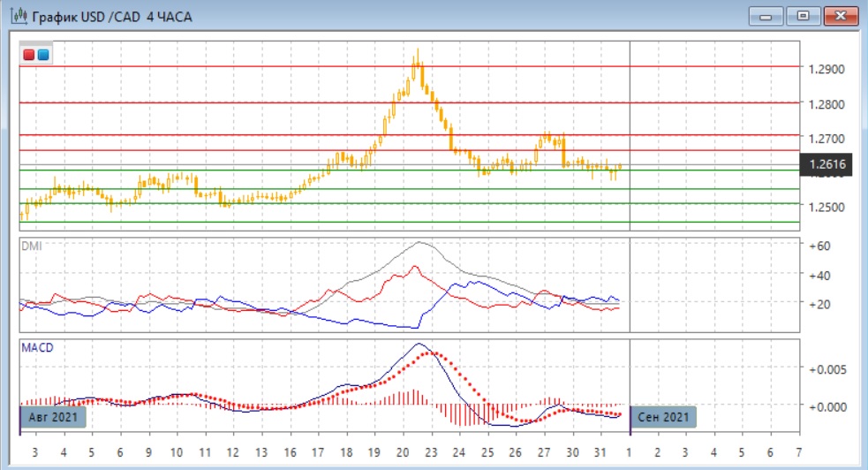The width and height of the screenshot is (868, 470).
Task: Click date 10 on the time axis
Action: point(177,452)
